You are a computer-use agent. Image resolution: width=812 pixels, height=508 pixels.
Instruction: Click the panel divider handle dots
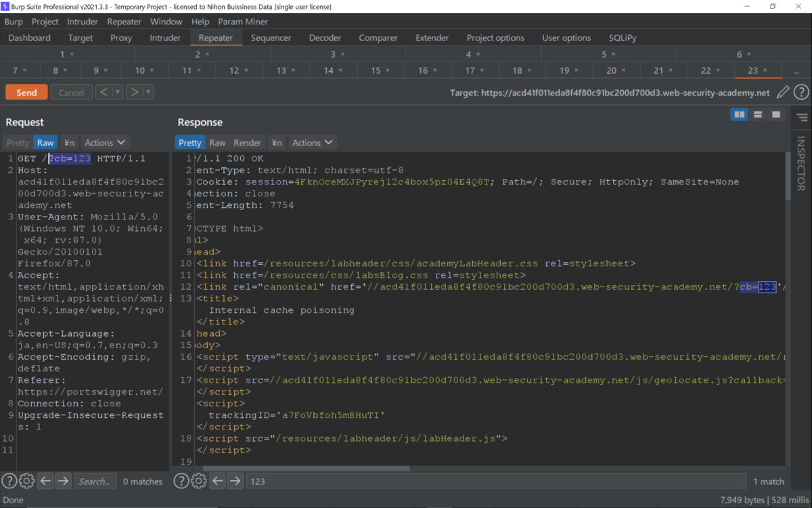(171, 298)
